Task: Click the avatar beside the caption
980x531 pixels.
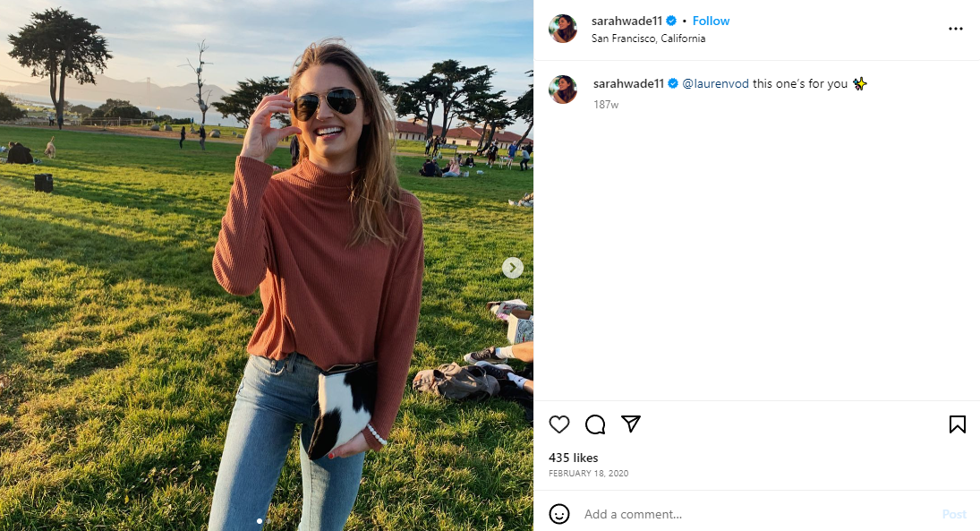Action: (563, 90)
